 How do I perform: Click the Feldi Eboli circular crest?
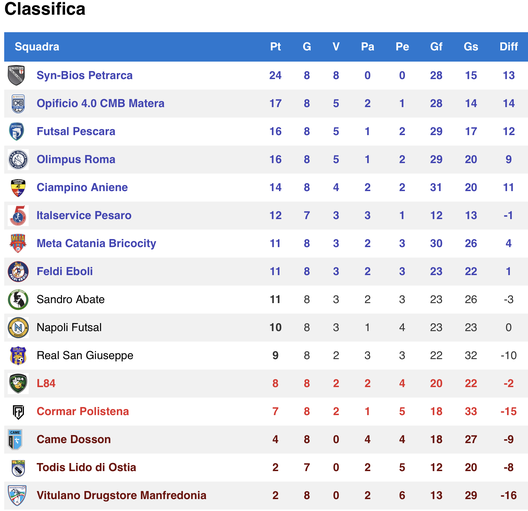[x=18, y=271]
